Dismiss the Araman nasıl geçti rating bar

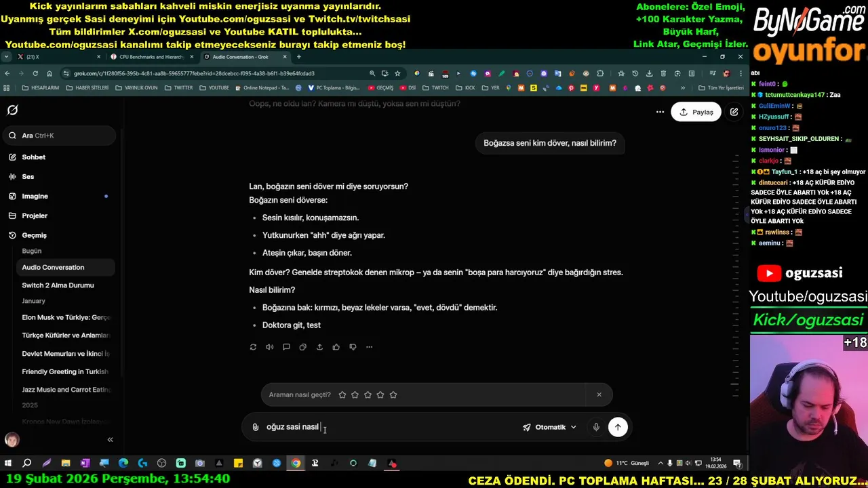coord(599,395)
